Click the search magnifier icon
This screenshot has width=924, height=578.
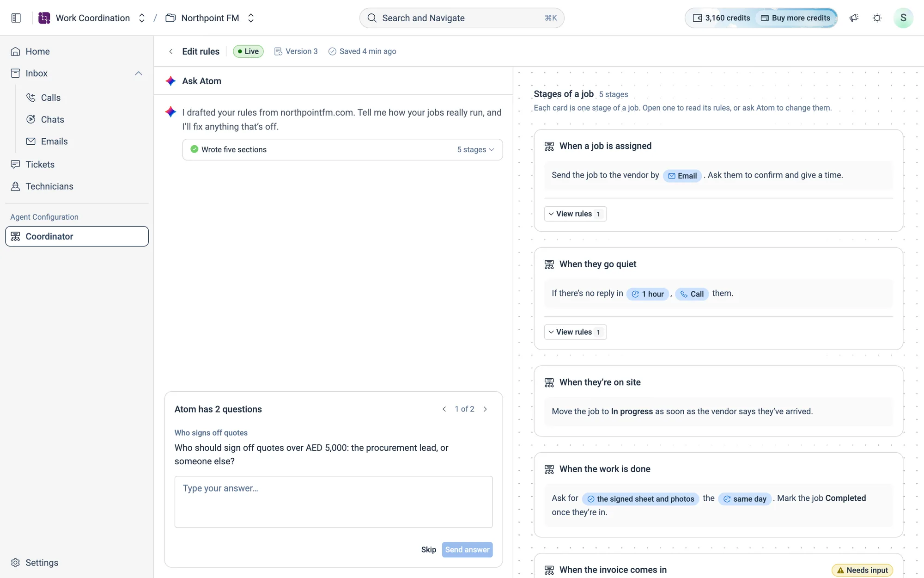[x=372, y=18]
